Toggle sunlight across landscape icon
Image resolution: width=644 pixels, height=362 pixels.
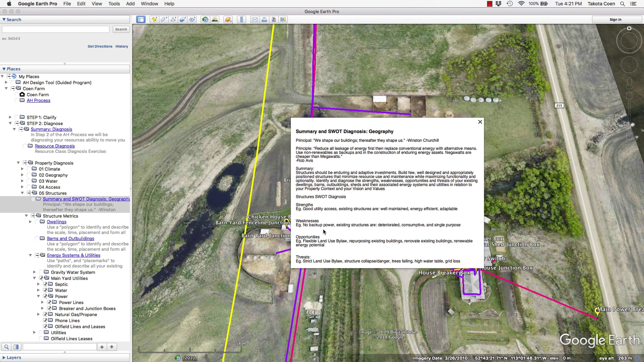215,19
